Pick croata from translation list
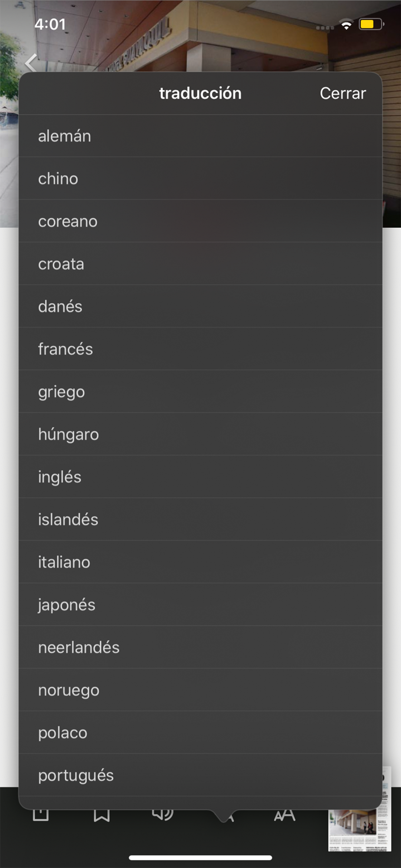Screen dimensions: 401x868 (x=200, y=263)
